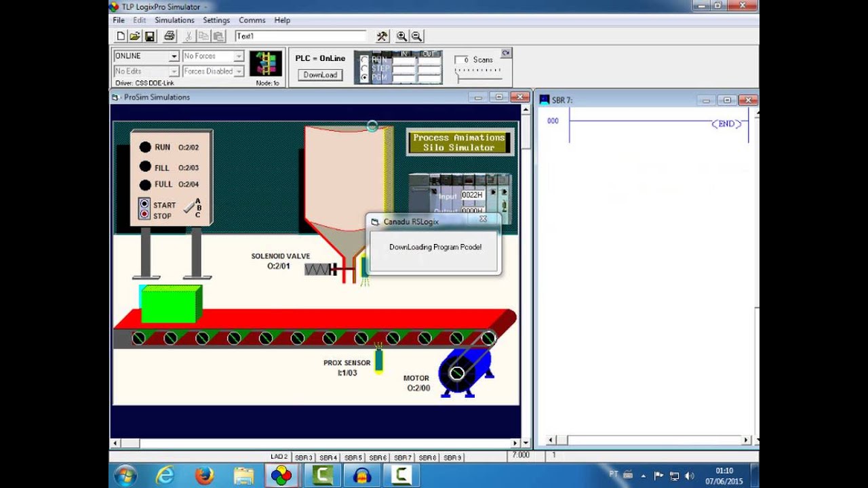Turn the A B C selector switch

coord(189,209)
